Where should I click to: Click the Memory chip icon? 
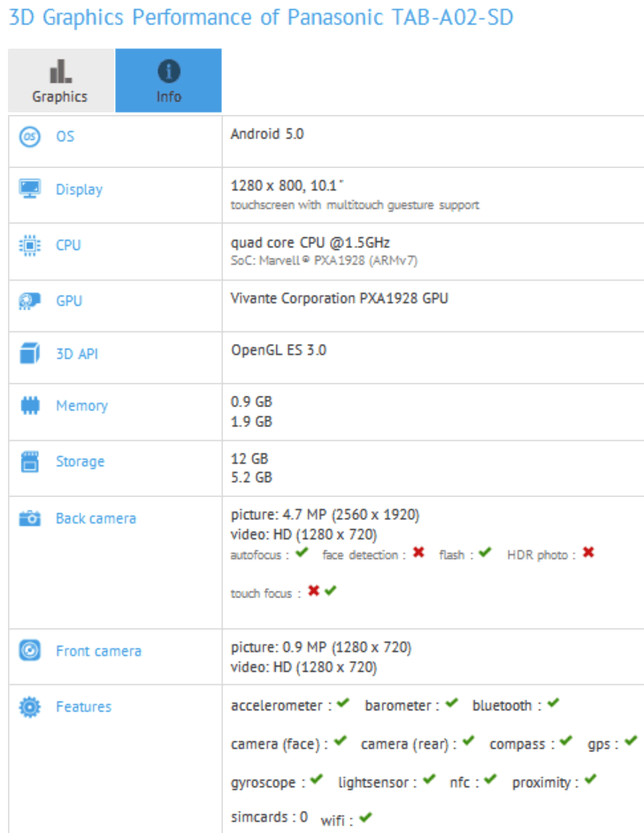[30, 405]
